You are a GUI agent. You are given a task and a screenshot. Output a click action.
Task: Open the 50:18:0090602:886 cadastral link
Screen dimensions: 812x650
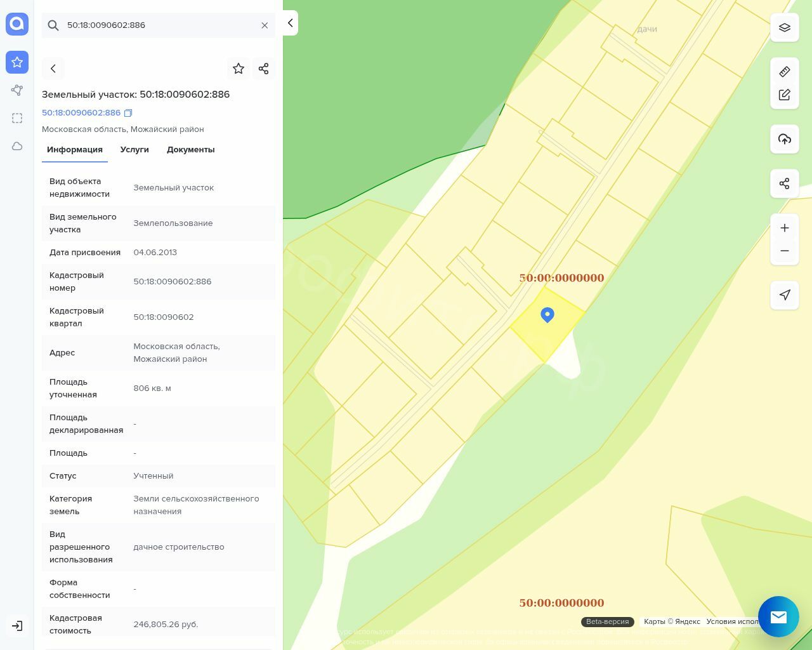81,113
